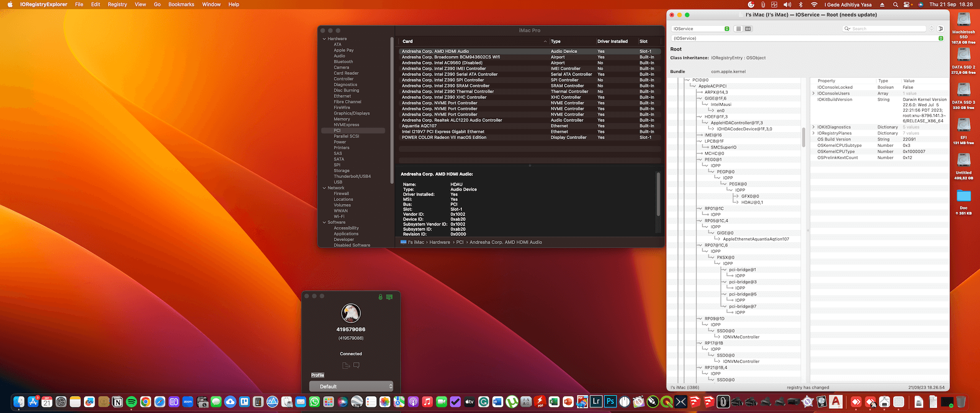Click the volume icon in the menu bar
This screenshot has height=413, width=980.
[788, 5]
